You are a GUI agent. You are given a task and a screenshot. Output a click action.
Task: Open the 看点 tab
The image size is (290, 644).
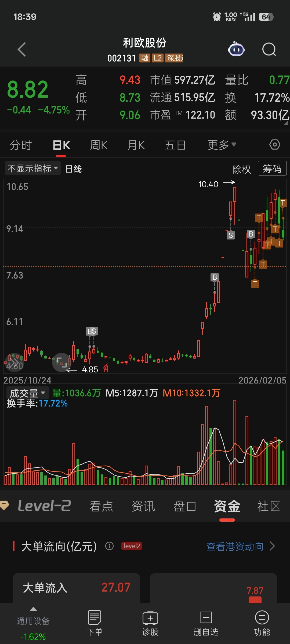coord(101,506)
